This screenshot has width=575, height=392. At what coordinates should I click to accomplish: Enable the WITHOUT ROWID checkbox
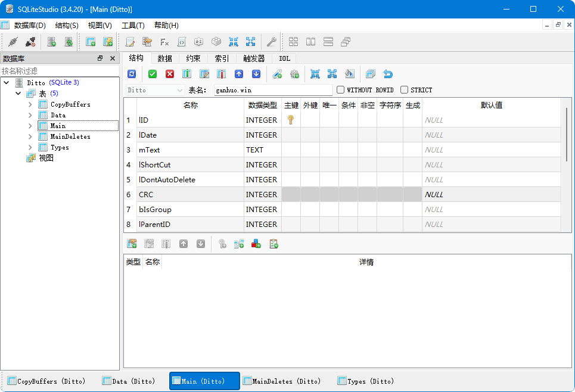pyautogui.click(x=341, y=90)
